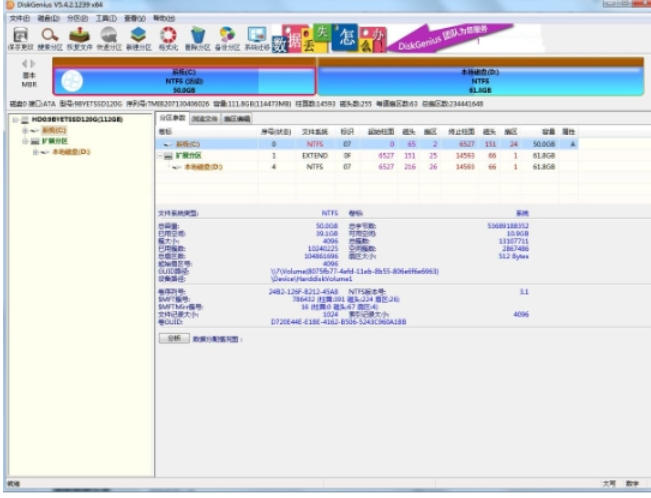Switch to the Sector Editor (扇区编辑) tab

pos(237,119)
